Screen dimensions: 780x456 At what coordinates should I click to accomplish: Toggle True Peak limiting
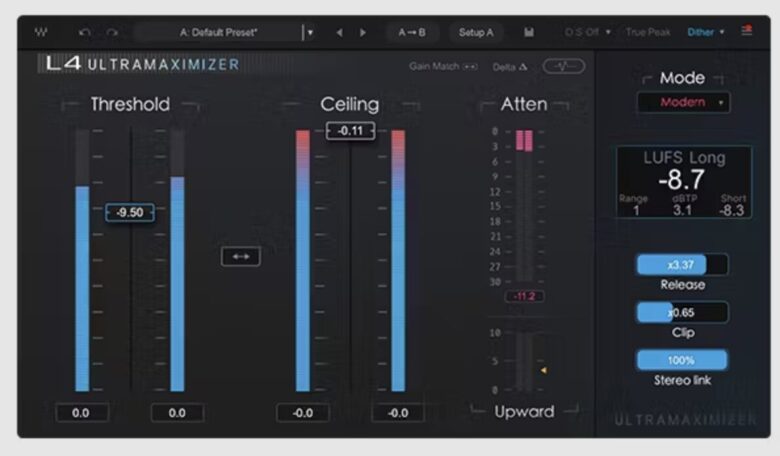click(648, 32)
